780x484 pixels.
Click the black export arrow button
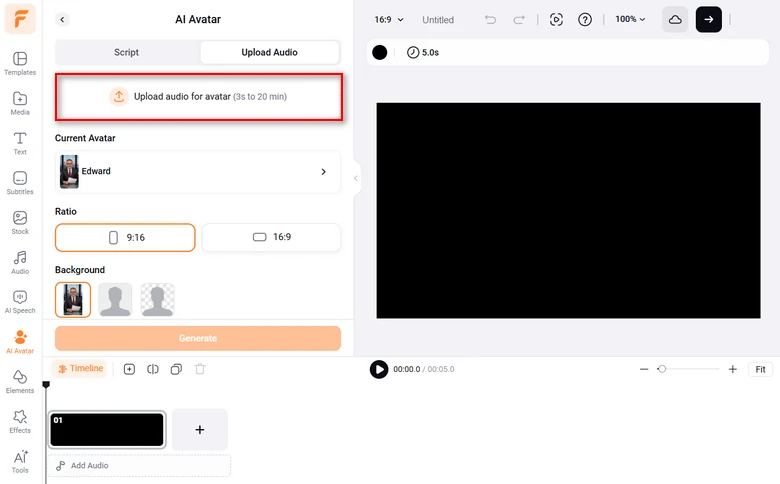pyautogui.click(x=708, y=19)
